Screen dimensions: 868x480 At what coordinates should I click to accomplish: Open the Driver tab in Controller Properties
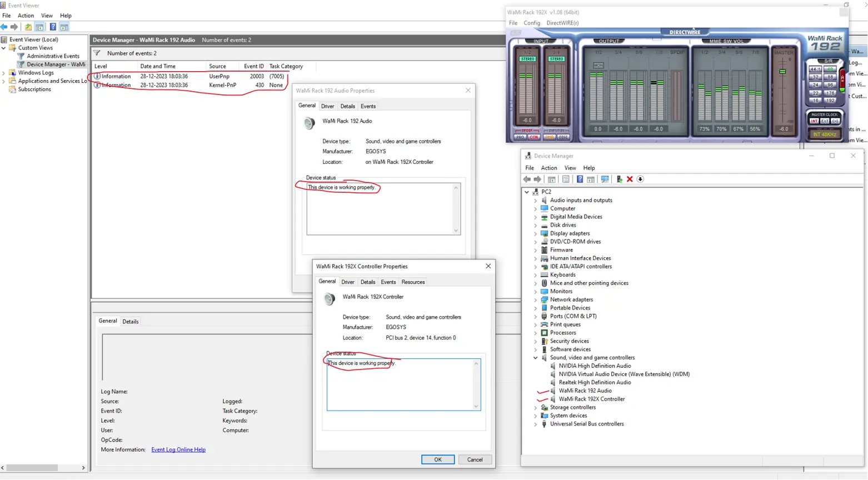point(348,282)
